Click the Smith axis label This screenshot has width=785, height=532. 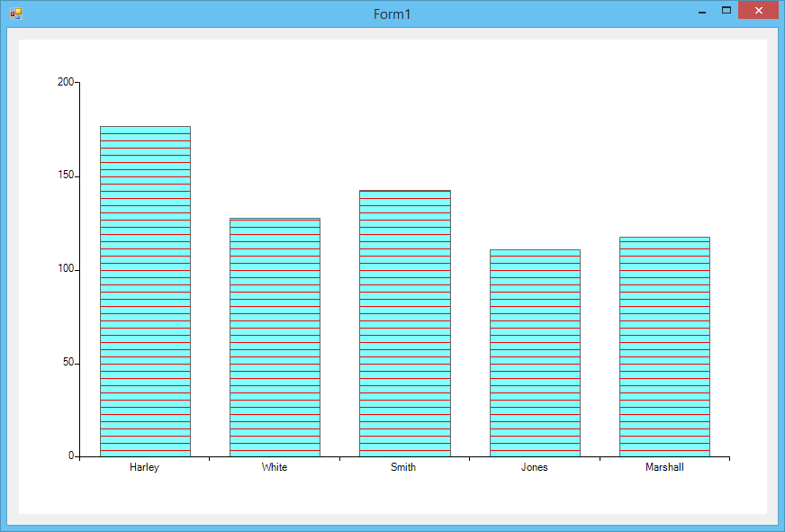(403, 467)
